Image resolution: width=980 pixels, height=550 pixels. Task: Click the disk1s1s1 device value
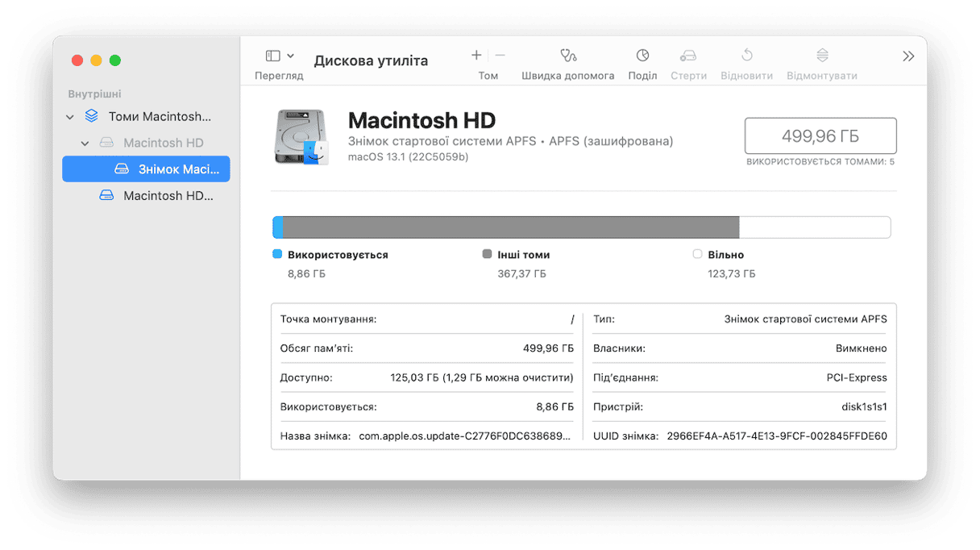[864, 407]
